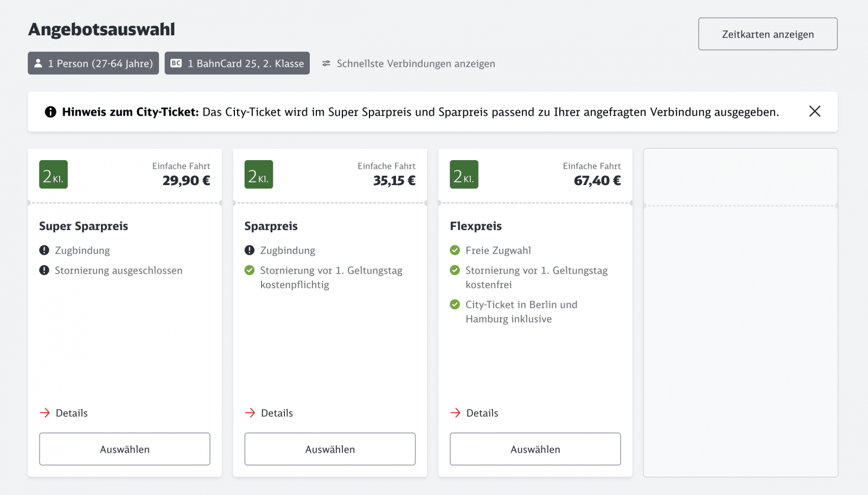Select the Flexpreis with Auswählen
This screenshot has width=868, height=495.
[x=535, y=449]
